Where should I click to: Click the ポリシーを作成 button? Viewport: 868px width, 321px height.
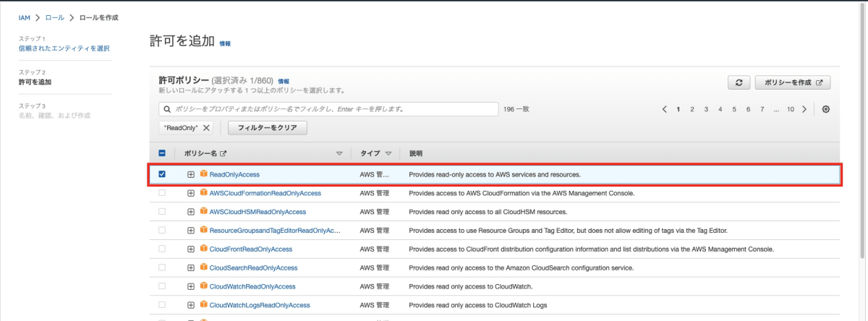coord(793,82)
